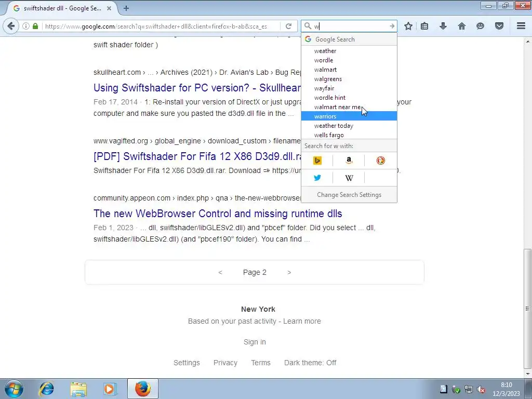Open 'Using Swiftshader for PC version?' result
The image size is (532, 399).
click(x=197, y=88)
